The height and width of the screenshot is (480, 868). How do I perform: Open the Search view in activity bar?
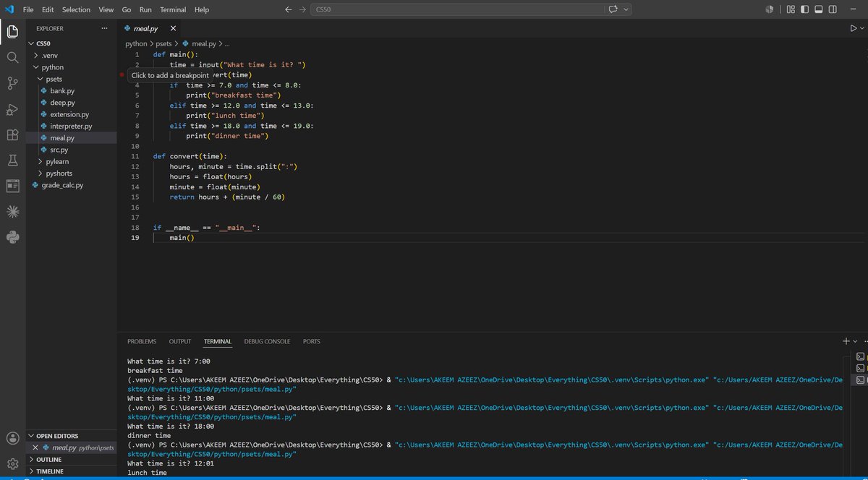click(x=12, y=57)
